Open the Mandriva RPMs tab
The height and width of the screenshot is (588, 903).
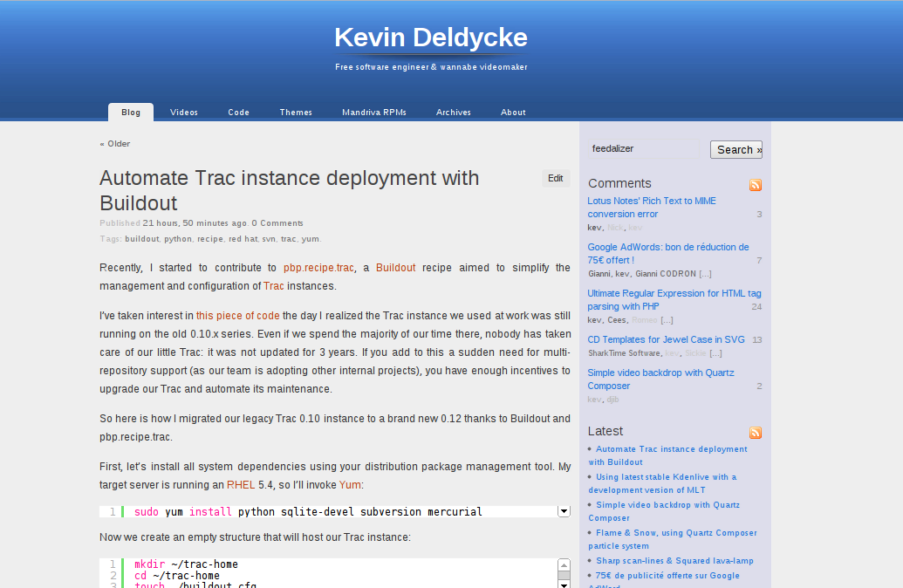[373, 113]
